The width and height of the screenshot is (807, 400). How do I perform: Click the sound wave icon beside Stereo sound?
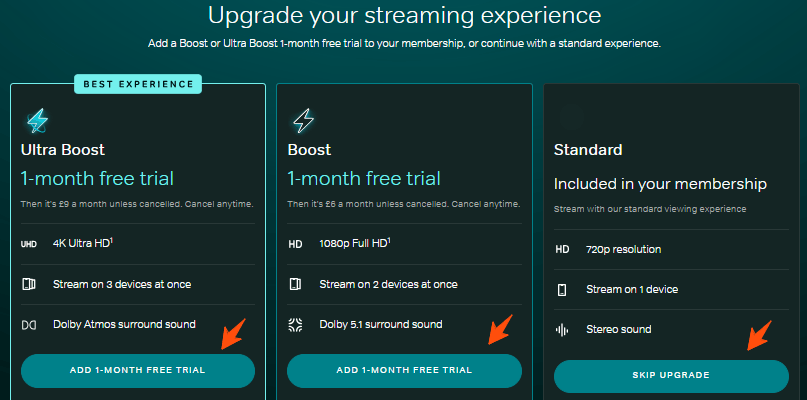562,330
